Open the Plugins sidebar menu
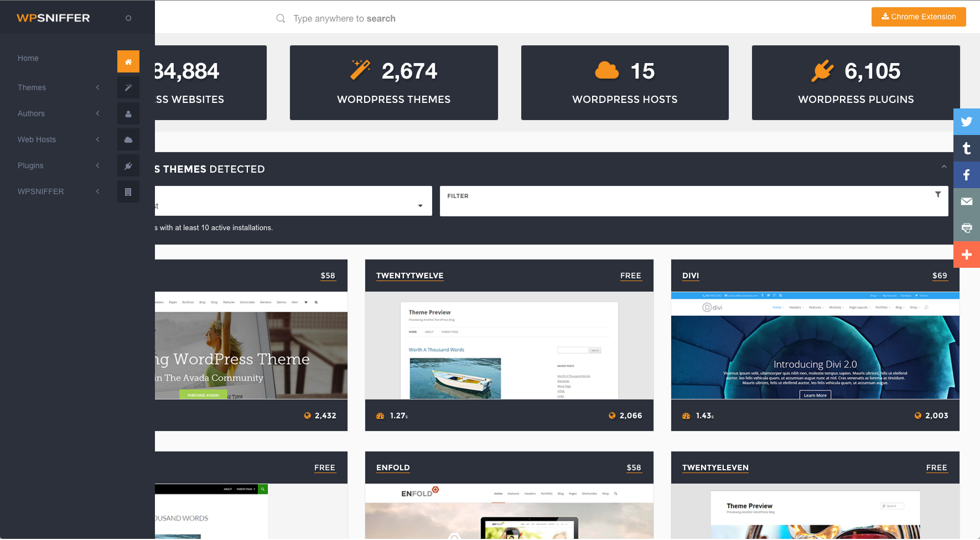The height and width of the screenshot is (540, 980). 30,165
